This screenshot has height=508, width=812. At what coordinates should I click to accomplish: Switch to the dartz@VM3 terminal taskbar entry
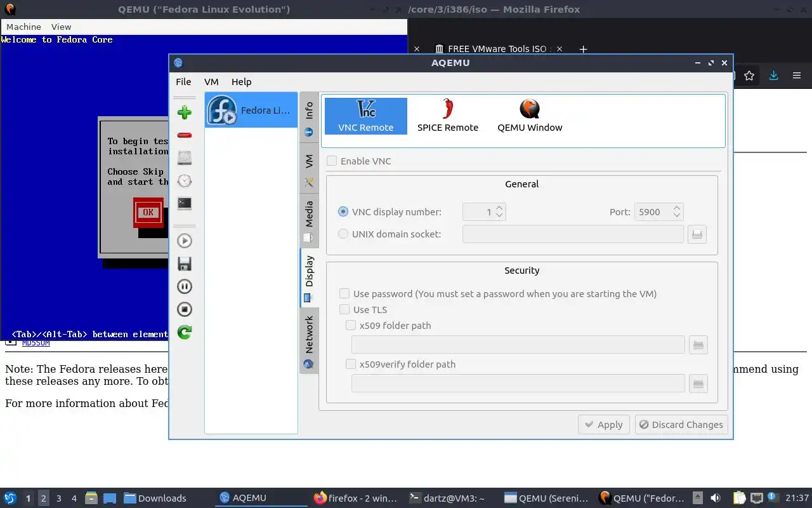[x=447, y=498]
